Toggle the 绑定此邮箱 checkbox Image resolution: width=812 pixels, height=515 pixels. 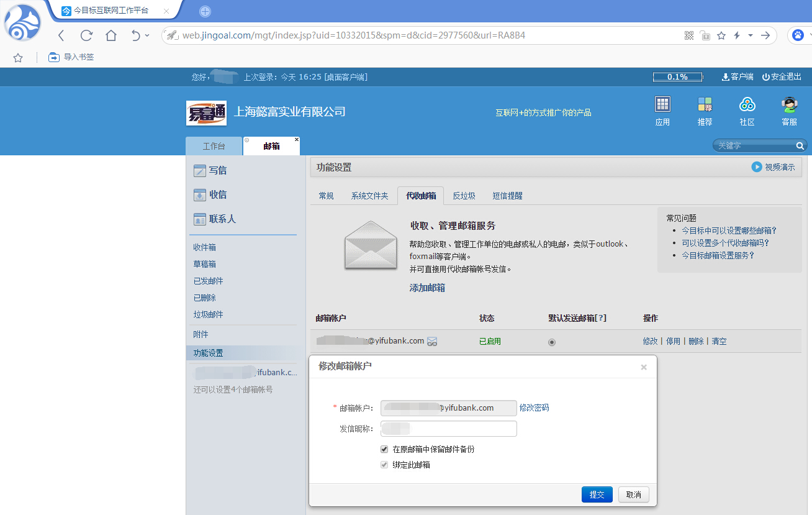[384, 464]
